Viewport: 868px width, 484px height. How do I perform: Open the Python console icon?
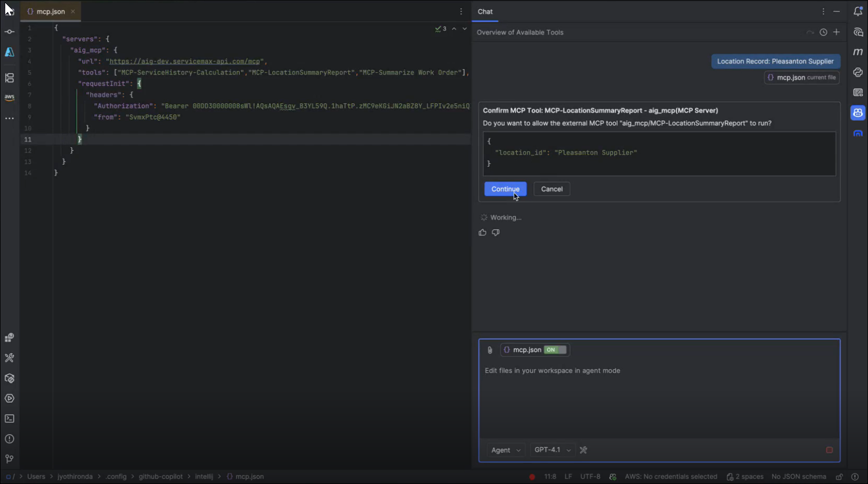click(858, 72)
